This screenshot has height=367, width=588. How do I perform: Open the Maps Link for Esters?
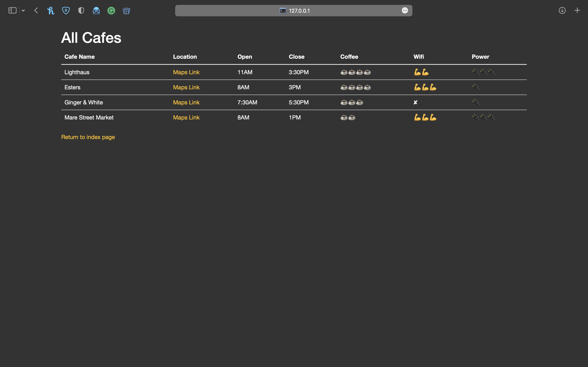pos(186,87)
